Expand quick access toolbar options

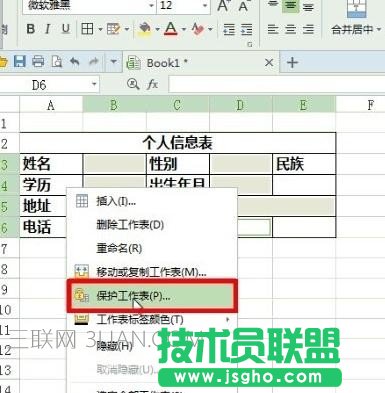pyautogui.click(x=113, y=62)
